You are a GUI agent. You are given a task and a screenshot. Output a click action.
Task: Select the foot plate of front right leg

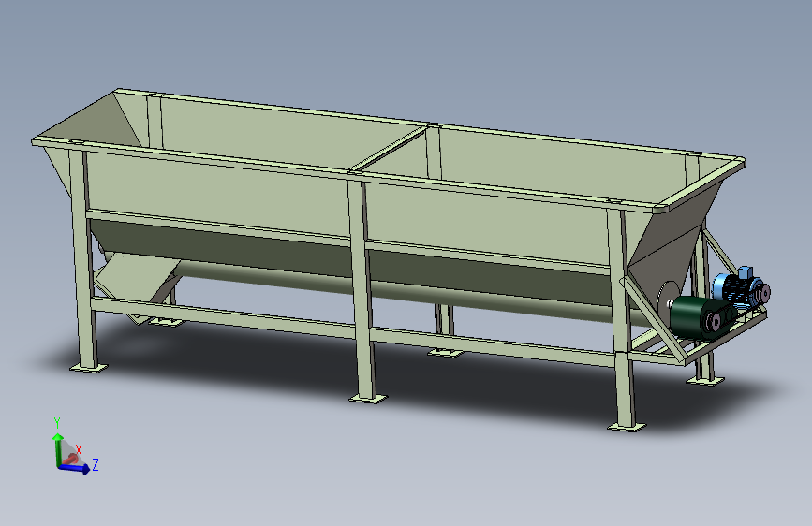tap(627, 427)
